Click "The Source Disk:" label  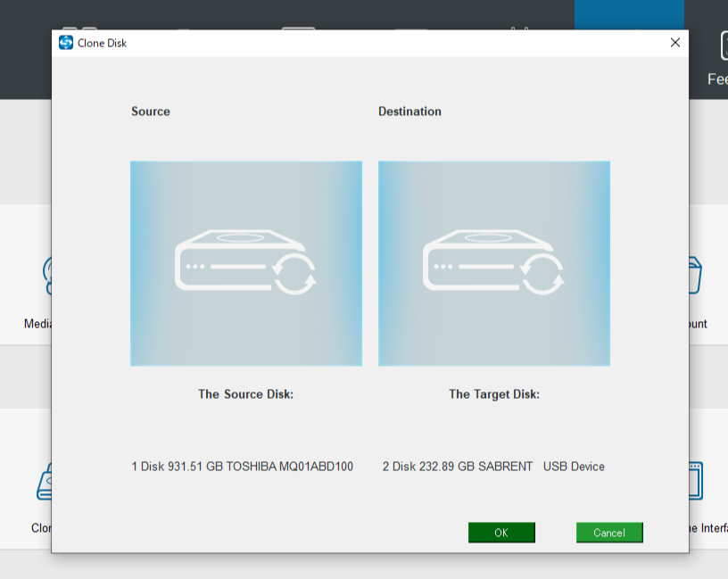coord(245,394)
